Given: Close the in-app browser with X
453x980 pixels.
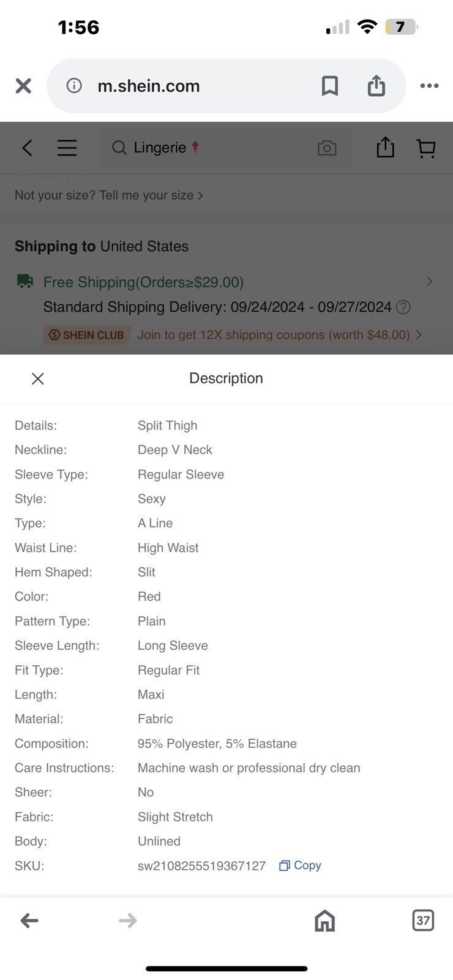Looking at the screenshot, I should (23, 86).
